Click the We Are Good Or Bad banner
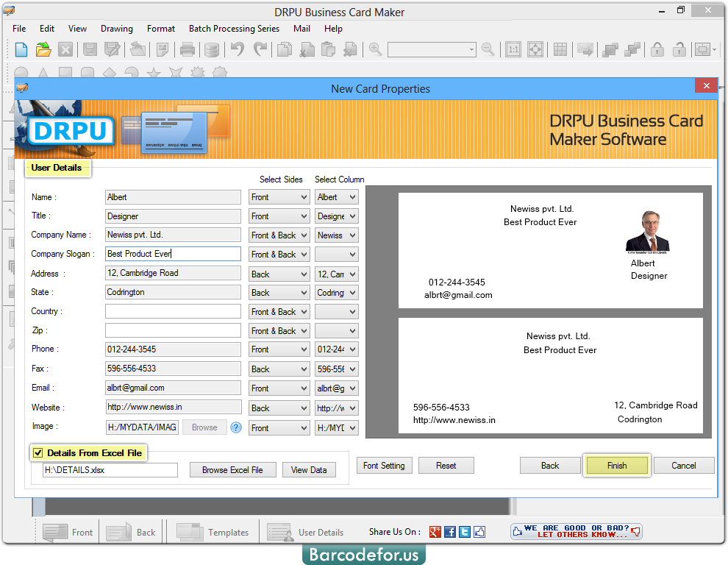This screenshot has width=728, height=565. [x=577, y=532]
